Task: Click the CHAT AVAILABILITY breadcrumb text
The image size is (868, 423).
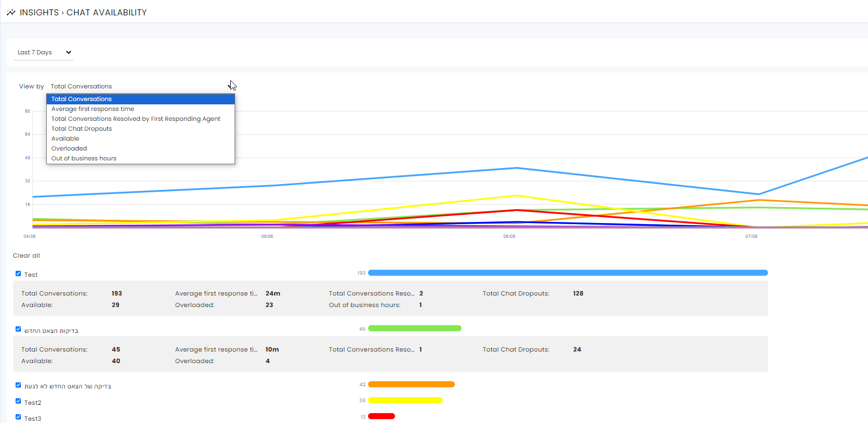Action: tap(107, 12)
